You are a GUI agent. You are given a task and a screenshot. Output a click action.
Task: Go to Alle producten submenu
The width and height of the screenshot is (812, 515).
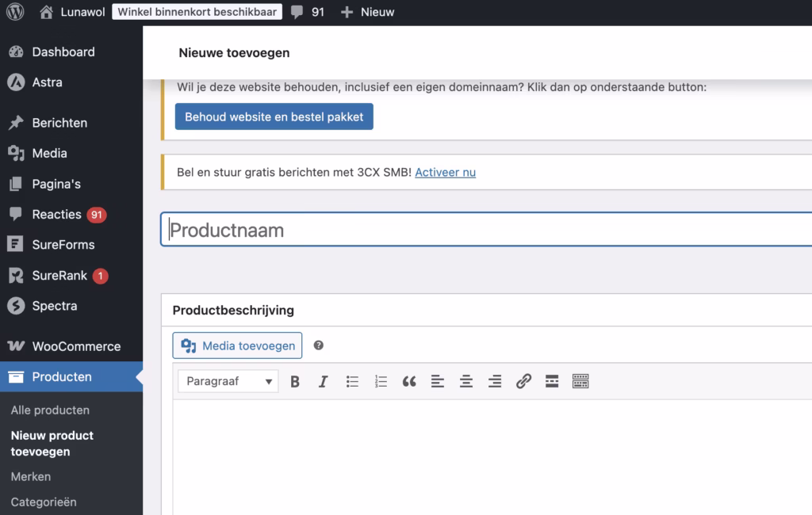click(50, 410)
